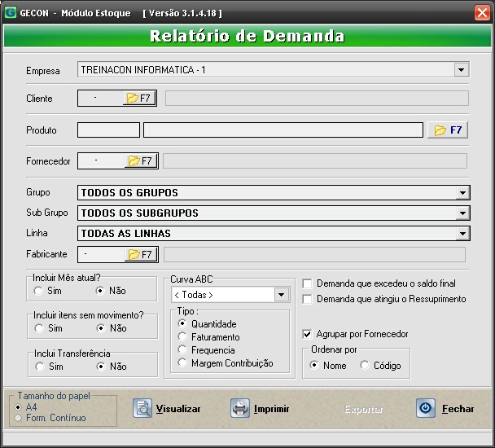Uncheck 'Agrupar por Fornecedor' option
Screen dimensions: 495x448
(x=307, y=334)
